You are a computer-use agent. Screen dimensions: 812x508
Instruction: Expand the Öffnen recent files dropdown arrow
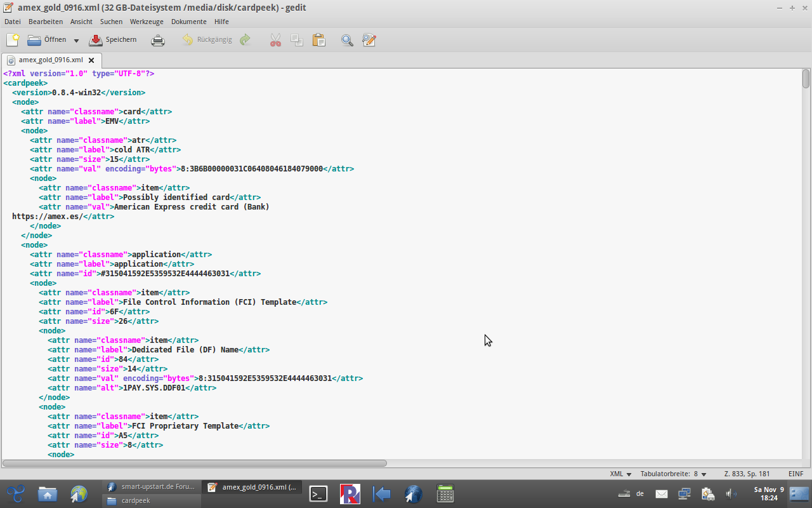76,40
